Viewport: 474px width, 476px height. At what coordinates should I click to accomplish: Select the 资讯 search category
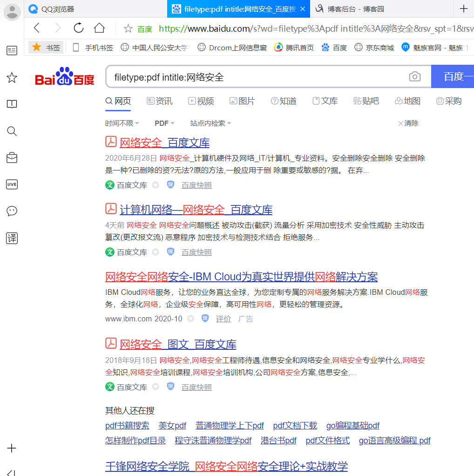click(160, 101)
